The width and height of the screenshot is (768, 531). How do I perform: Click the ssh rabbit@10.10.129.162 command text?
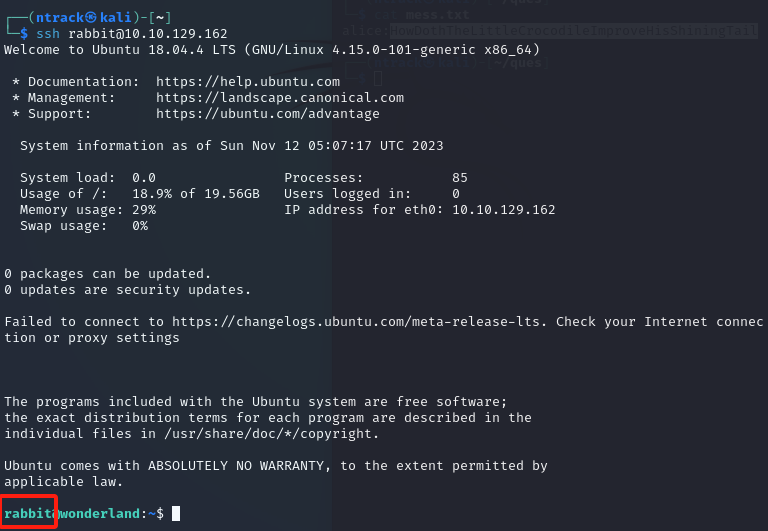131,34
